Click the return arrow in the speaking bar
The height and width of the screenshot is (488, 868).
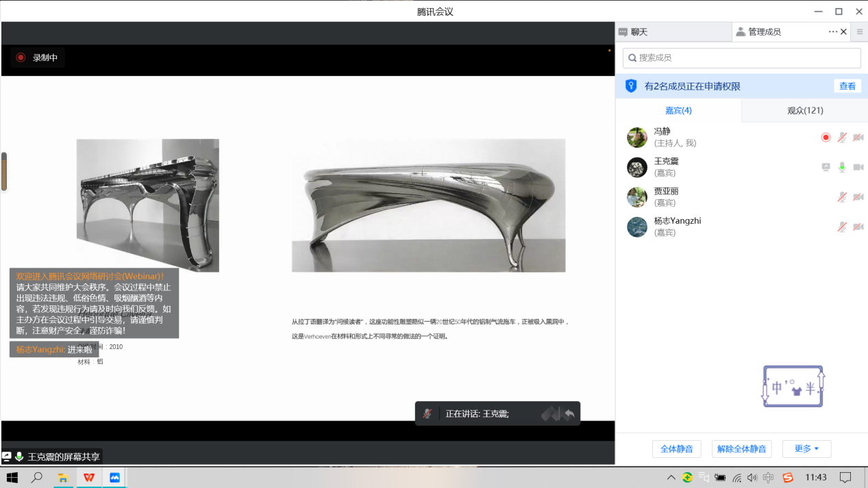click(569, 413)
